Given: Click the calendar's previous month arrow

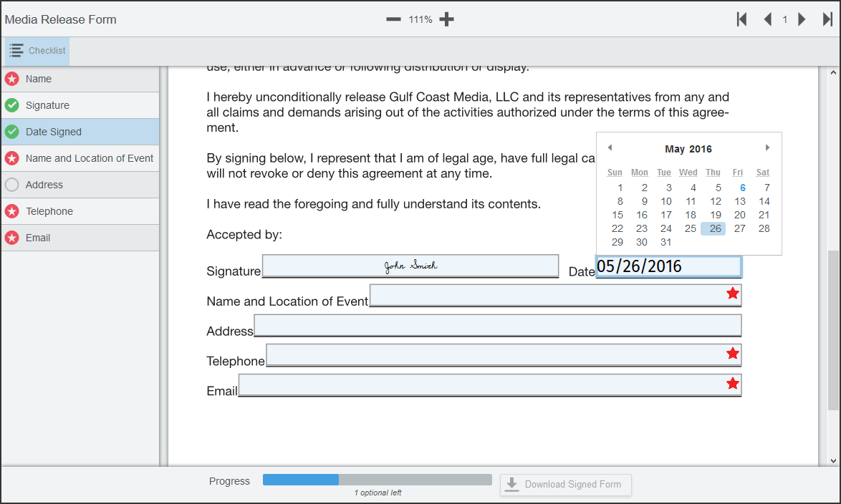Looking at the screenshot, I should [x=610, y=147].
